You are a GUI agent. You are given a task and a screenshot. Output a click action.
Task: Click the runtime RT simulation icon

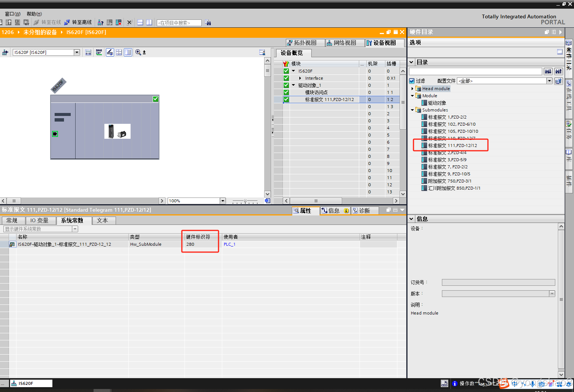26,22
